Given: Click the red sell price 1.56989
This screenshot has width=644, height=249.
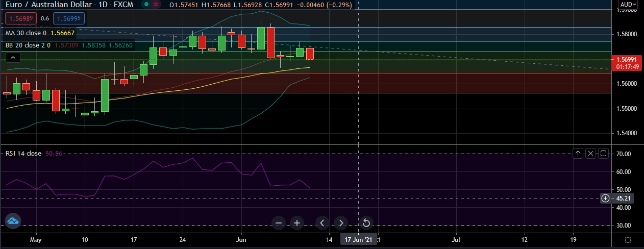Looking at the screenshot, I should (x=19, y=18).
